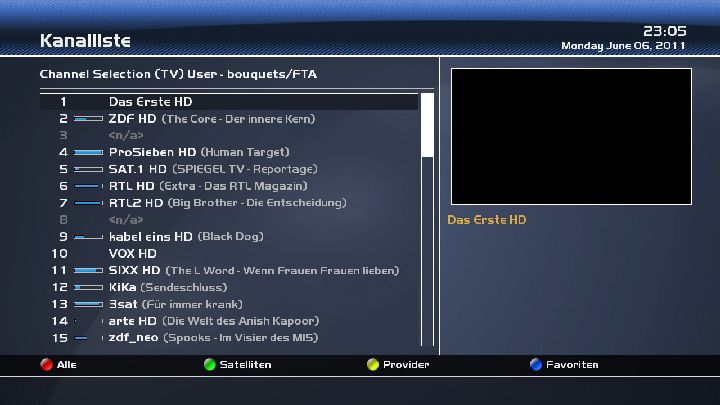This screenshot has width=720, height=405.
Task: Click RTL HD programme progress bar
Action: click(89, 186)
